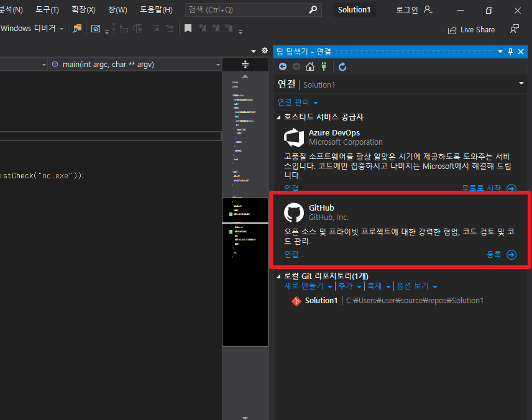The height and width of the screenshot is (420, 532).
Task: Click the increase indent toolbar icon
Action: click(137, 29)
